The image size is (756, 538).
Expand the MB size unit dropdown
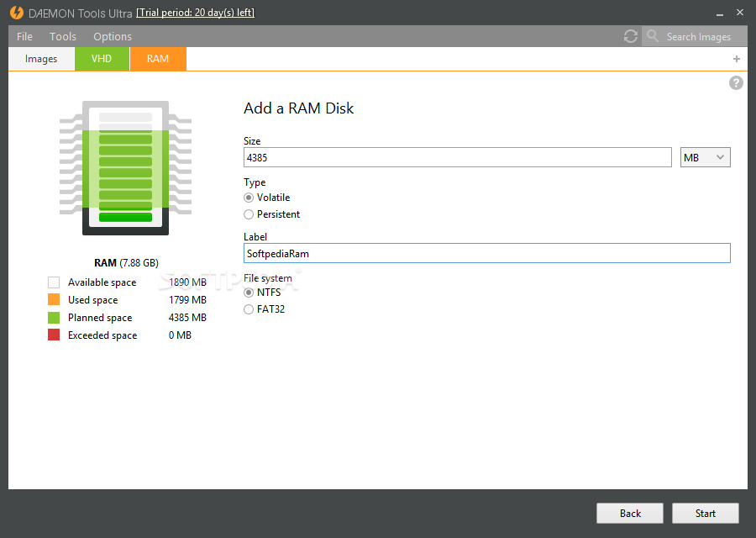[706, 157]
